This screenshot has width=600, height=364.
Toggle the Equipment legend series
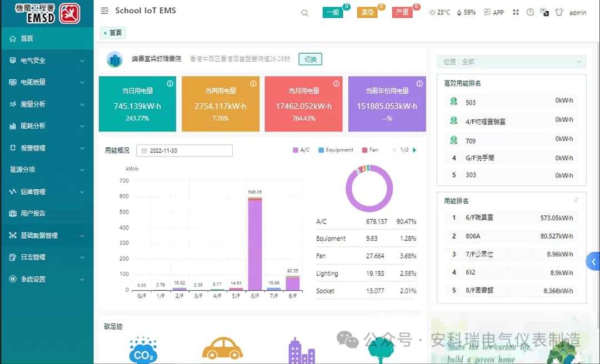click(x=336, y=150)
